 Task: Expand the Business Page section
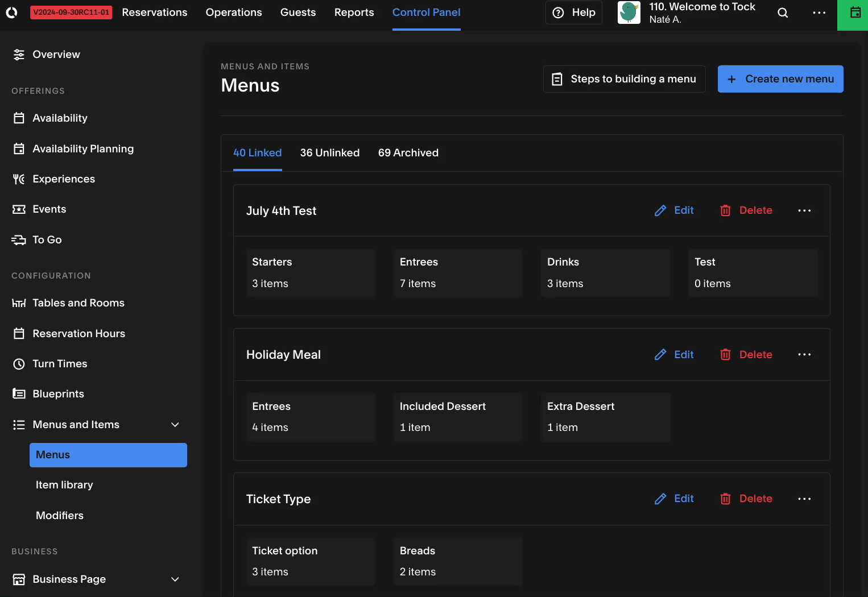175,579
